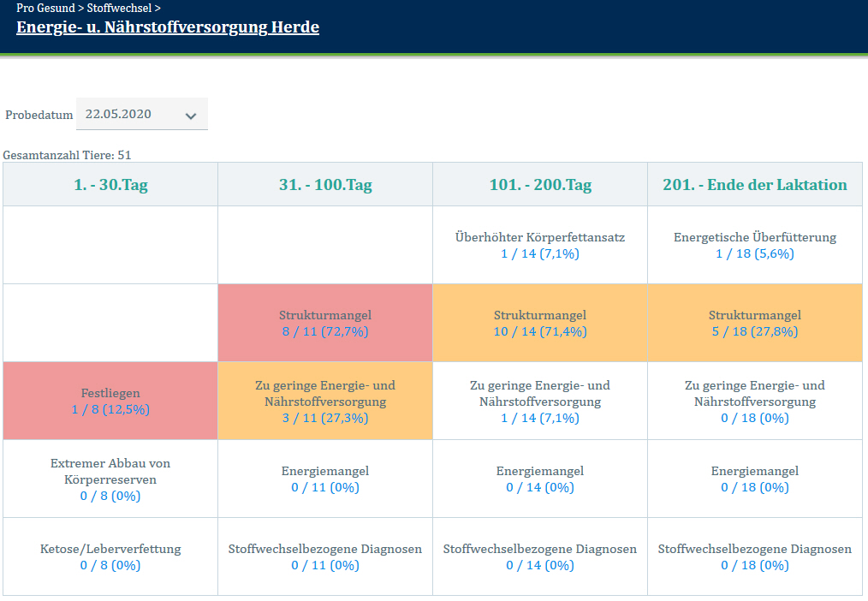Select the 201. - Ende der Laktation header
The height and width of the screenshot is (601, 868).
click(x=755, y=185)
